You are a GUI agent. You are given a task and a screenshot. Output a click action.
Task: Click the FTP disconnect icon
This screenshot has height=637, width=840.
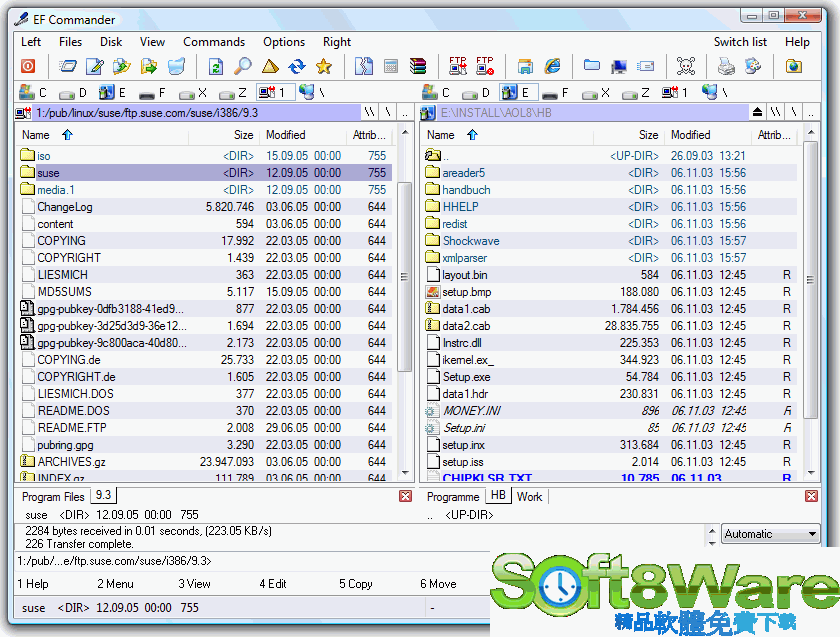(485, 66)
